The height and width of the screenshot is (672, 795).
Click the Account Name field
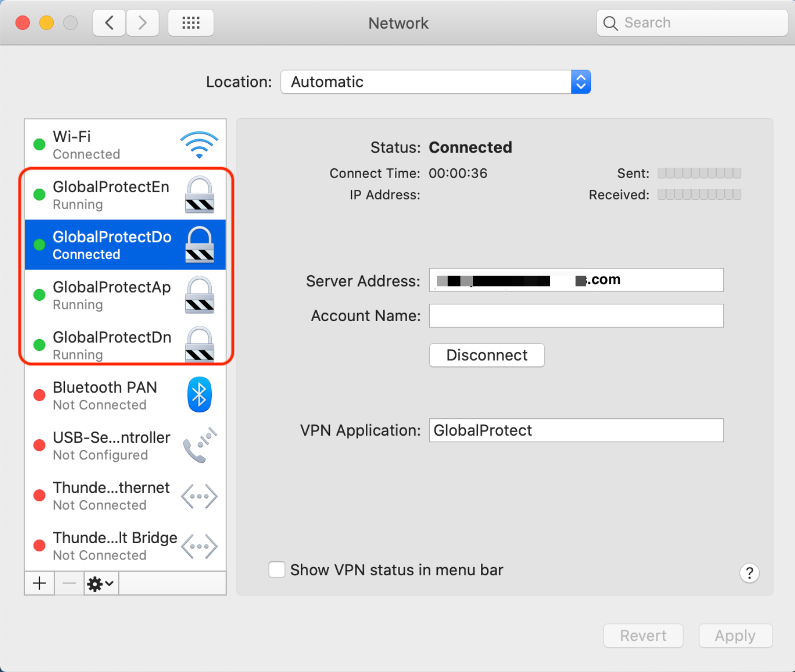coord(577,316)
